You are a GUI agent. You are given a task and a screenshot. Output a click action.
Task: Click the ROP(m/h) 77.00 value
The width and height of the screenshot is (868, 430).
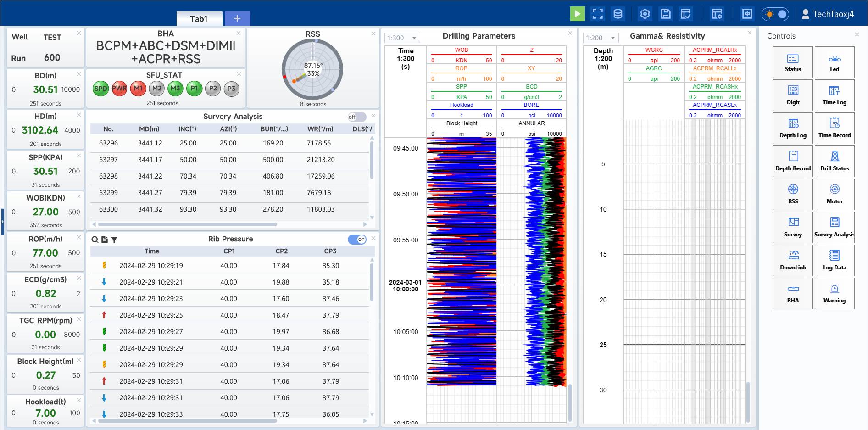click(45, 253)
